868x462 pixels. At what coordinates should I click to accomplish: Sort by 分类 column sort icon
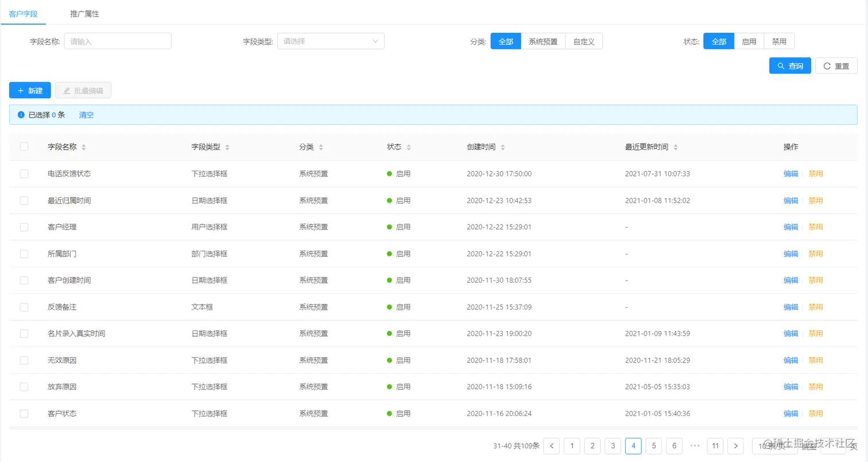pos(321,148)
